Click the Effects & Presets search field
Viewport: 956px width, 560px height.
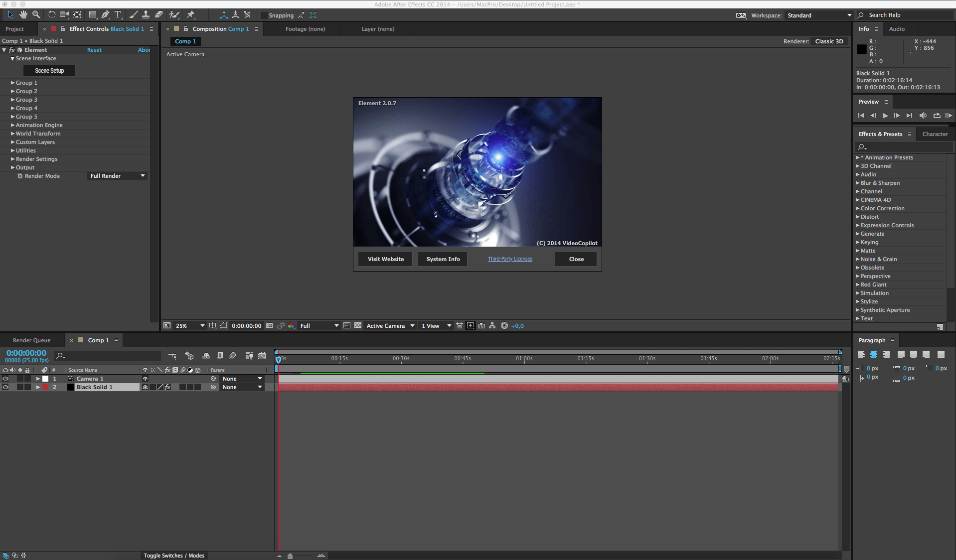click(x=904, y=147)
